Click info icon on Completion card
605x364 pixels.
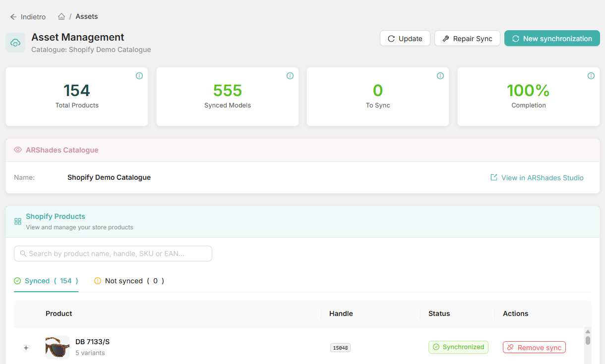point(591,76)
